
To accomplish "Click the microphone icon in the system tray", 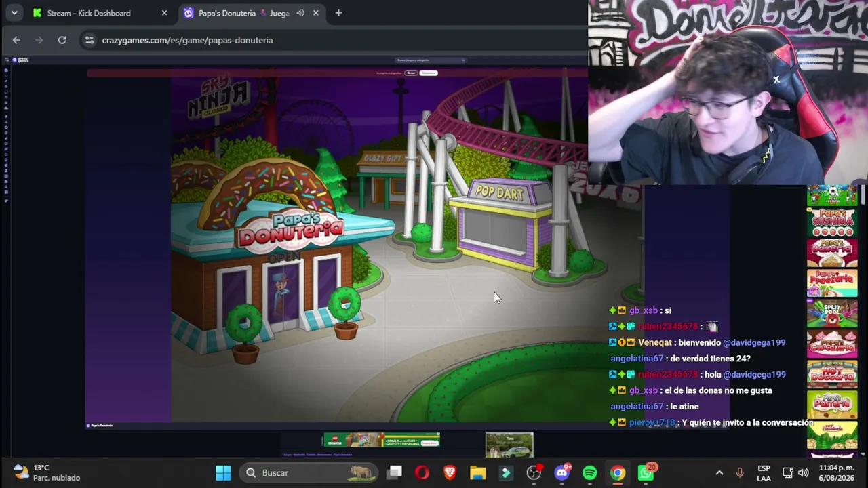I will pos(740,472).
